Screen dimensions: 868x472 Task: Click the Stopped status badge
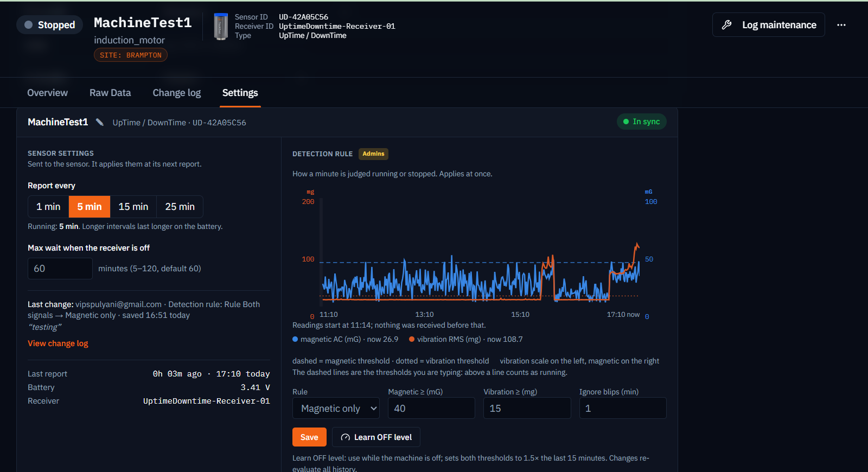coord(50,25)
